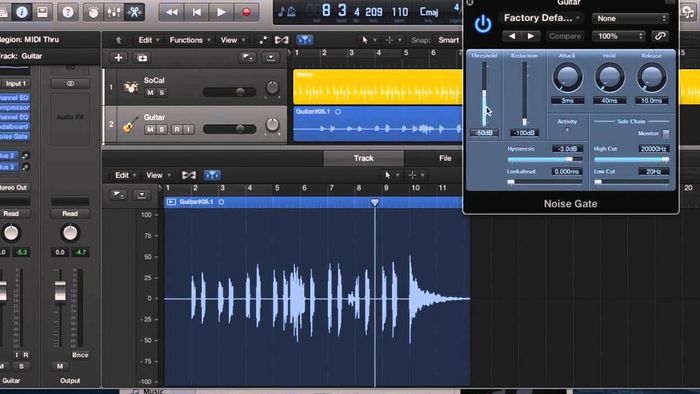Mute the SoCal track
Screen dimensions: 700x394
click(x=150, y=92)
